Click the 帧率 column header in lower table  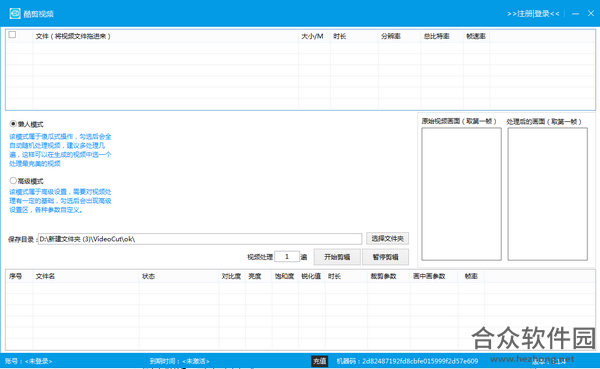471,276
